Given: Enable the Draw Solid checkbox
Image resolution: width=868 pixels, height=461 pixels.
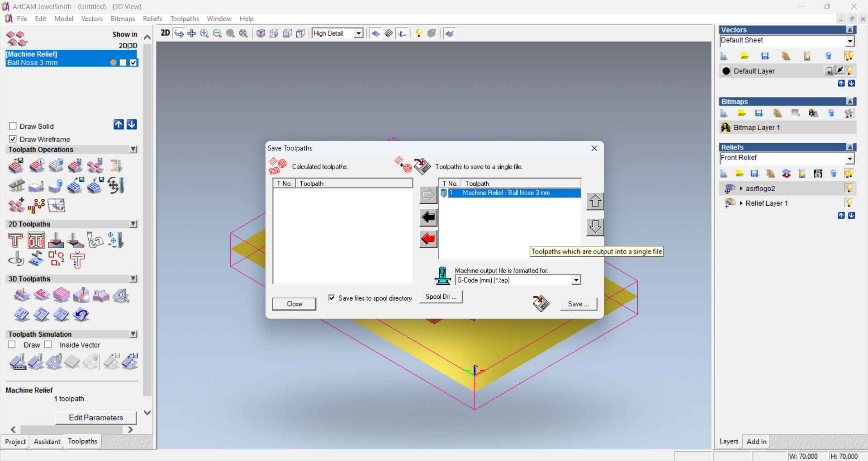Looking at the screenshot, I should coord(13,126).
